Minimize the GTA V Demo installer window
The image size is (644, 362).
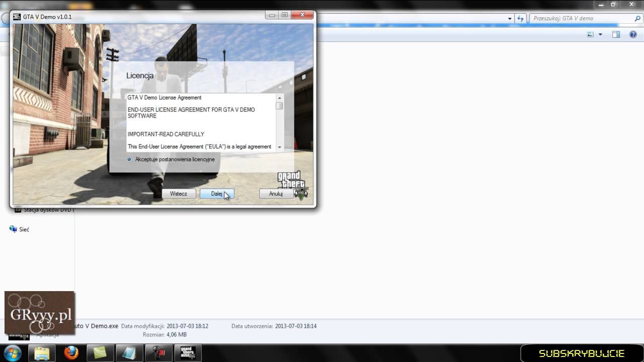[x=272, y=15]
